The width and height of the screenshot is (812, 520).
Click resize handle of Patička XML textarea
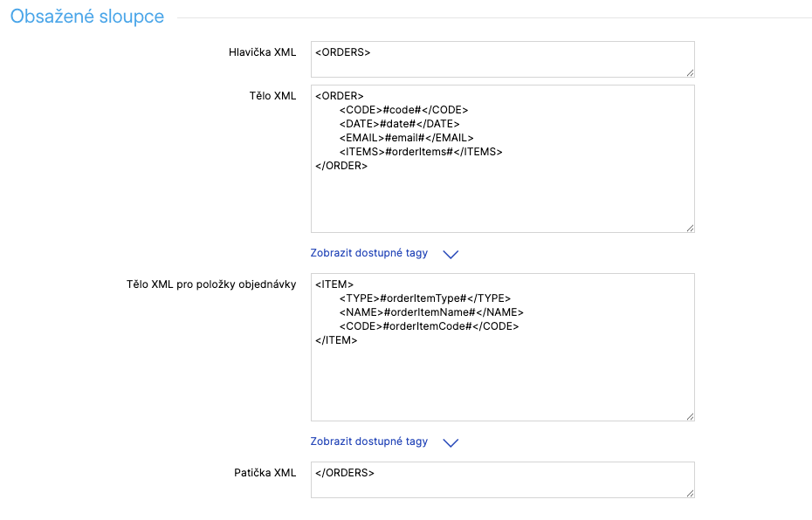click(x=690, y=494)
